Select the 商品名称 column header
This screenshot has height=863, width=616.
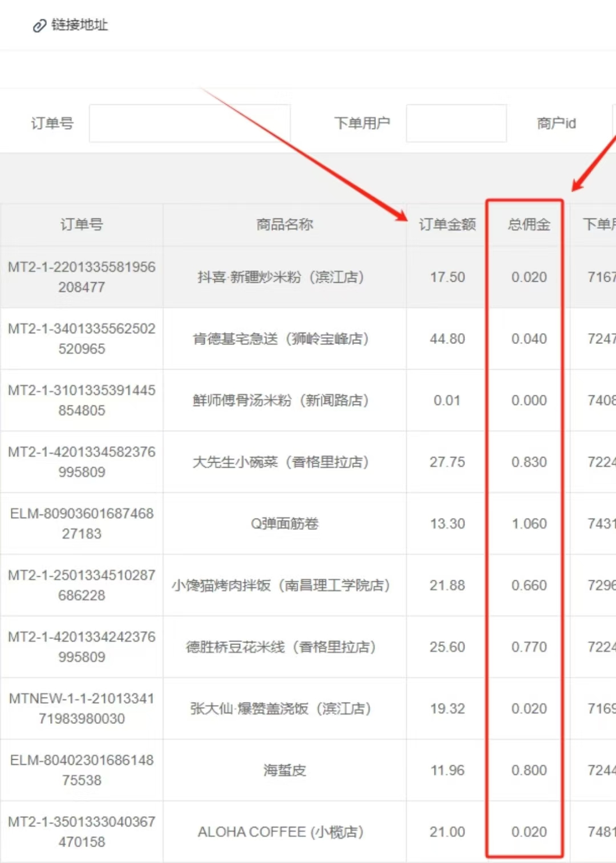pos(285,225)
